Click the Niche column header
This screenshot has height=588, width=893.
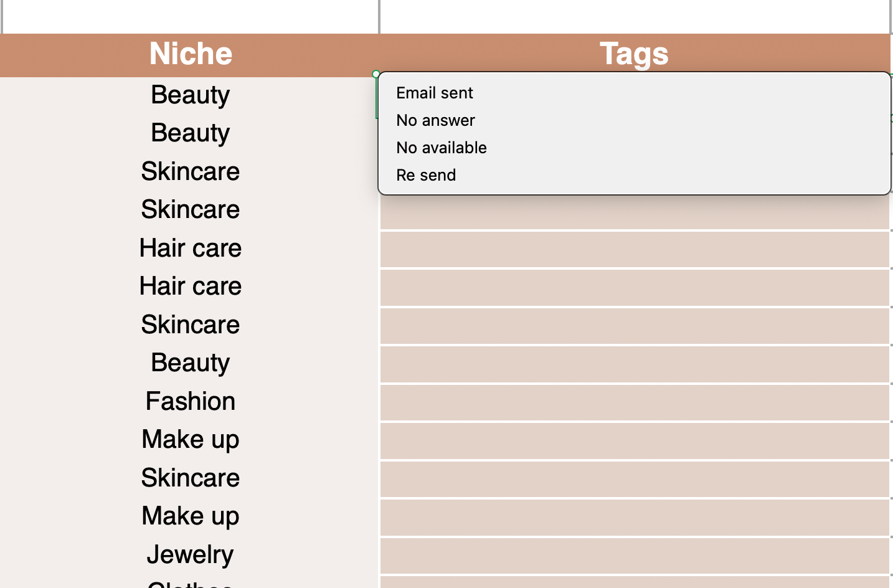(191, 54)
